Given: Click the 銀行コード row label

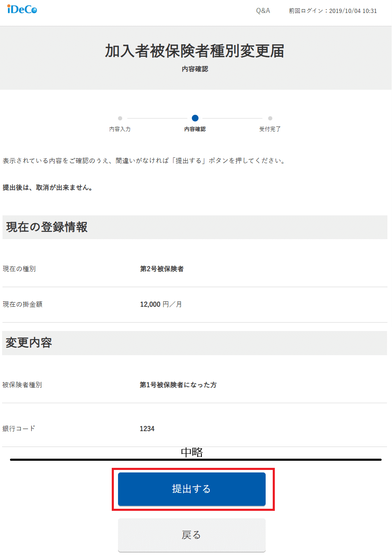Looking at the screenshot, I should click(19, 429).
